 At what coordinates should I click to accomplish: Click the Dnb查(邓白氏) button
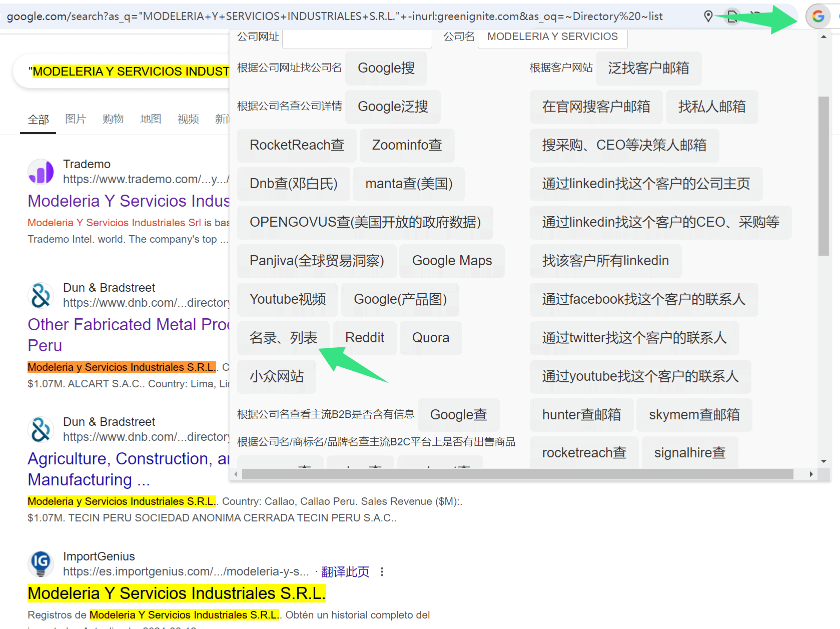(293, 184)
